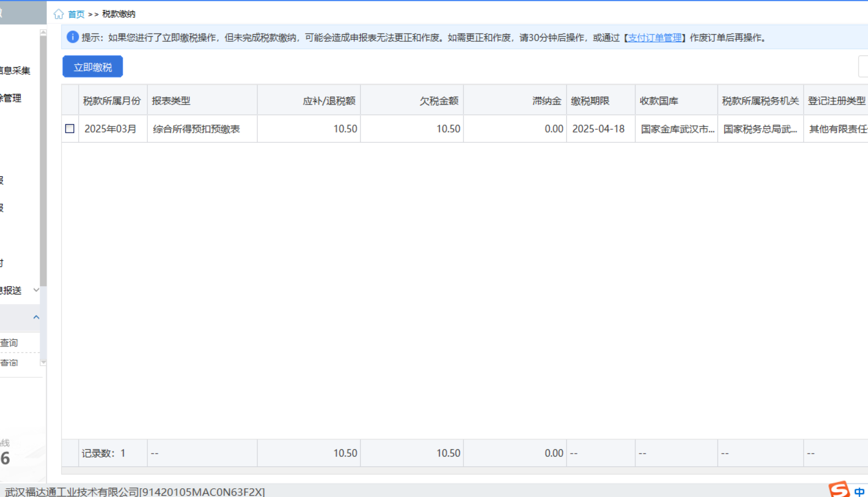Open the 管理 sidebar menu item
Image resolution: width=868 pixels, height=497 pixels.
(11, 98)
